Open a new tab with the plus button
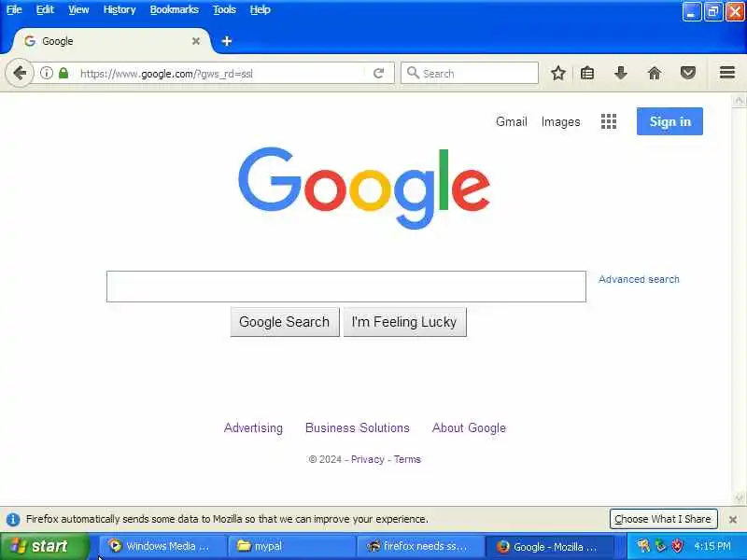 click(x=227, y=41)
